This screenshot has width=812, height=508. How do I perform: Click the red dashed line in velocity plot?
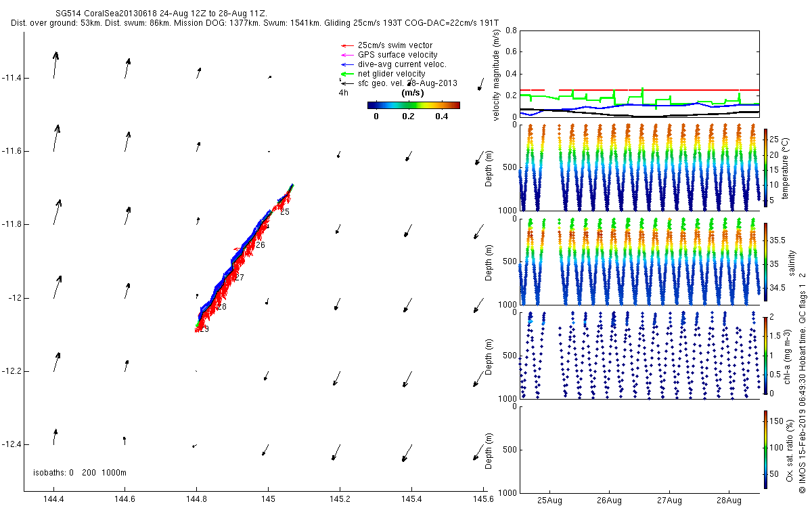click(x=677, y=90)
